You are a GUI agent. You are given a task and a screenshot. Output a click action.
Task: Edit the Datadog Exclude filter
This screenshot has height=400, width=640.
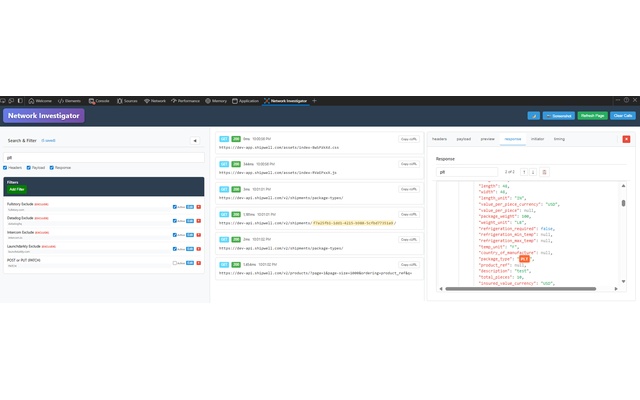pos(190,221)
